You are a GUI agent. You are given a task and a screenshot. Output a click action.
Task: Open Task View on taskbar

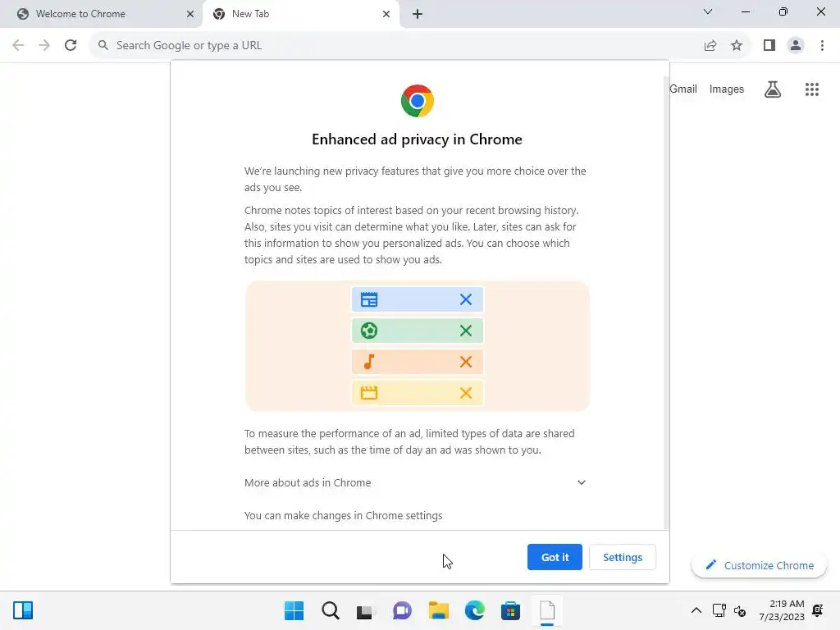click(x=366, y=610)
